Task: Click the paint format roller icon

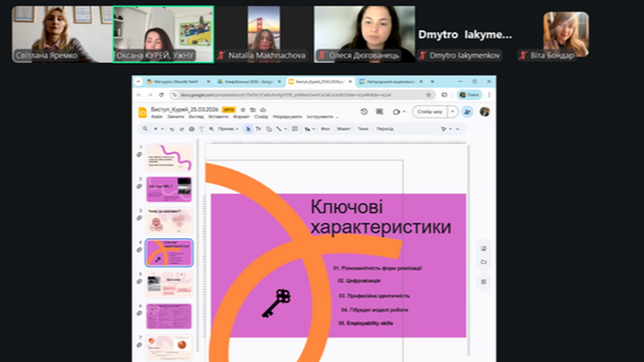Action: tap(201, 129)
